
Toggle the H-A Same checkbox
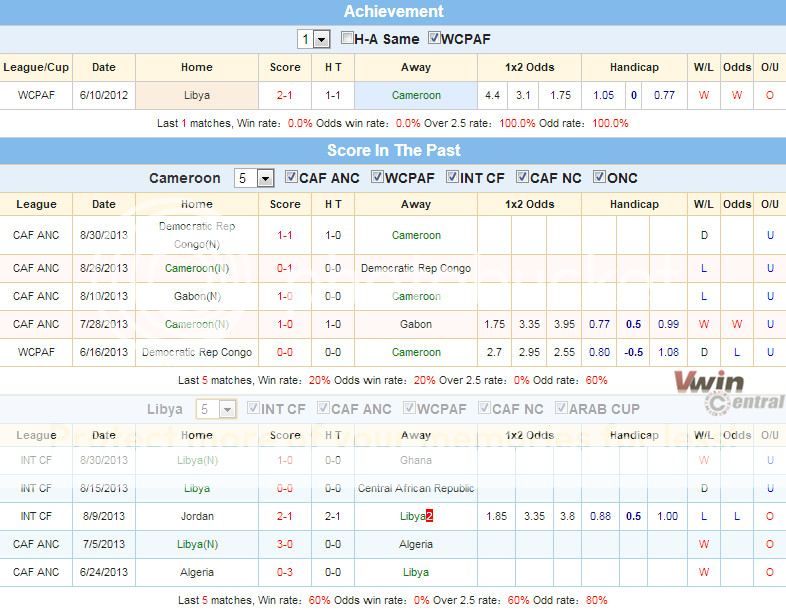click(x=347, y=39)
